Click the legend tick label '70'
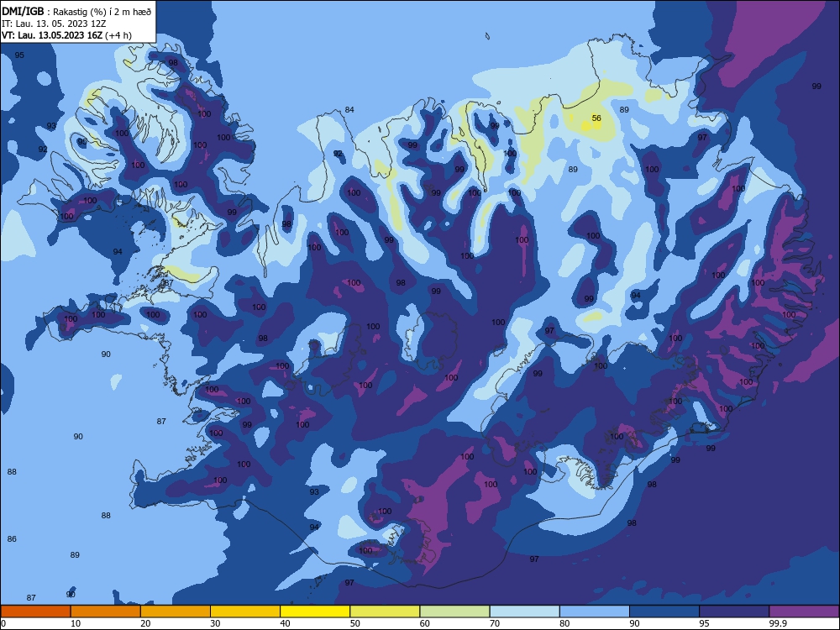 coord(495,623)
